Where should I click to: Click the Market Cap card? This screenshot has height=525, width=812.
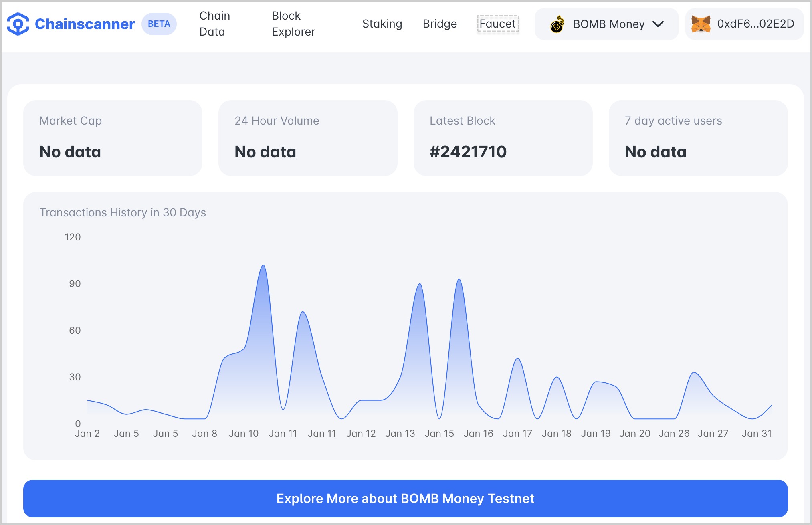pyautogui.click(x=113, y=138)
